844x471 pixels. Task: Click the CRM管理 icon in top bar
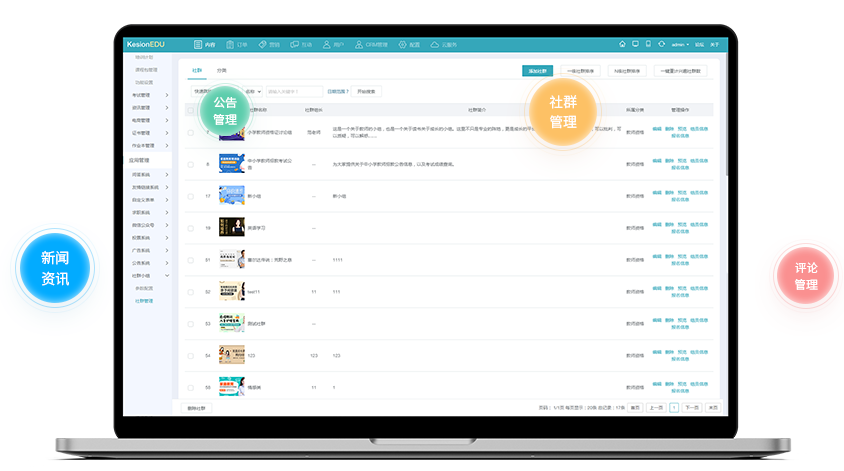[359, 45]
